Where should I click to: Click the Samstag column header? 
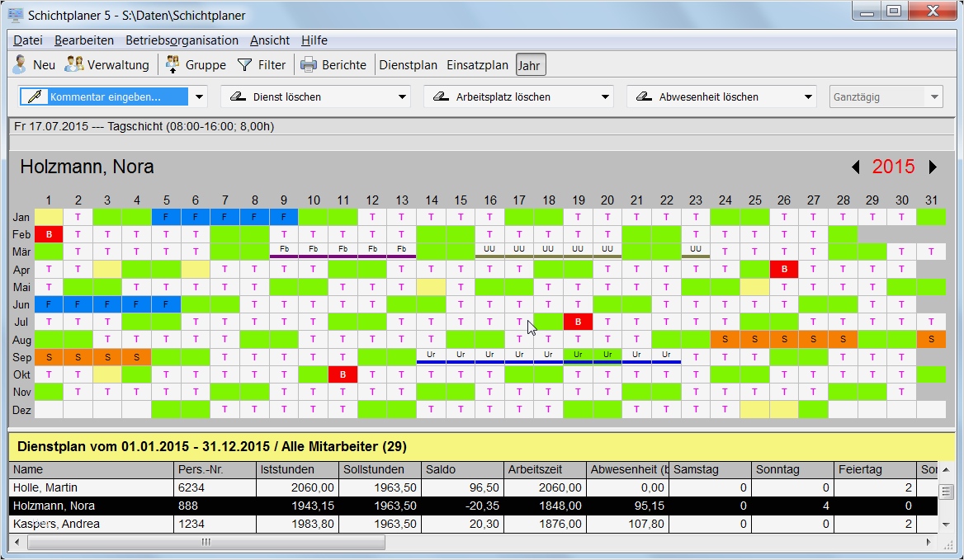pyautogui.click(x=710, y=470)
